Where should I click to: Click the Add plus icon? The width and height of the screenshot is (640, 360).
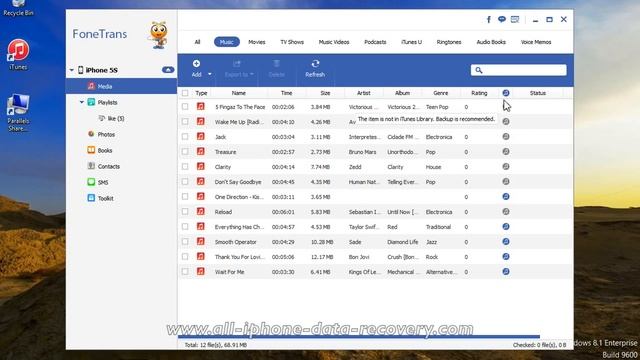(196, 64)
